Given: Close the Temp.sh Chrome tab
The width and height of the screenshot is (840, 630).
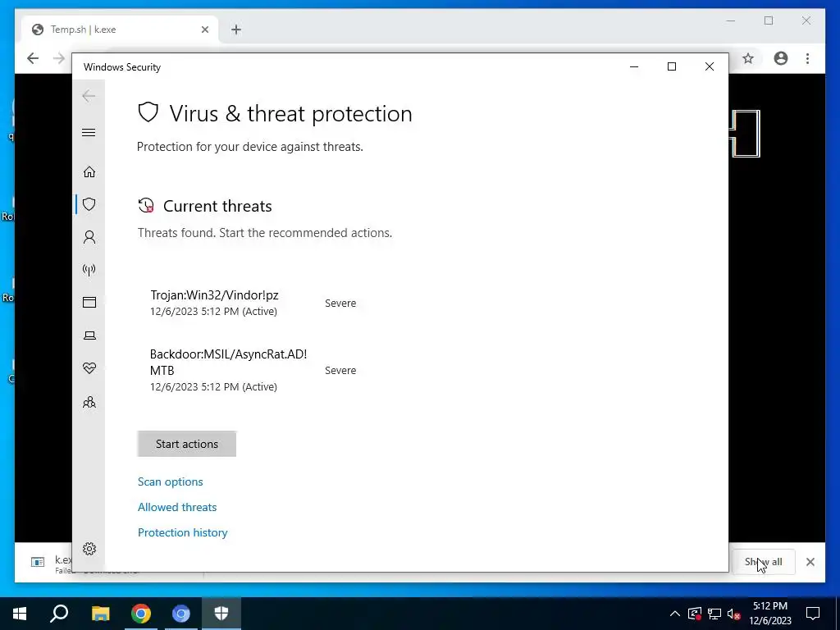Looking at the screenshot, I should pos(204,30).
